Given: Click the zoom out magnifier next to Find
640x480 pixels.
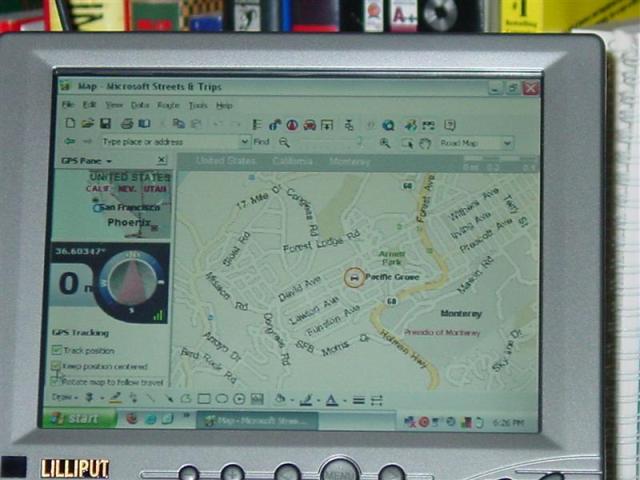Looking at the screenshot, I should pos(284,142).
